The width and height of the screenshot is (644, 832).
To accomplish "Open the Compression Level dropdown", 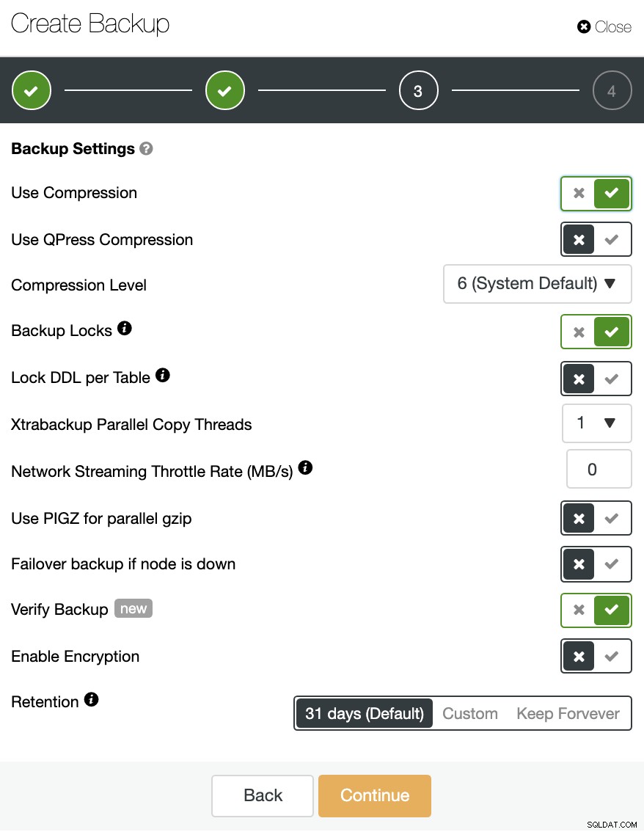I will tap(538, 284).
